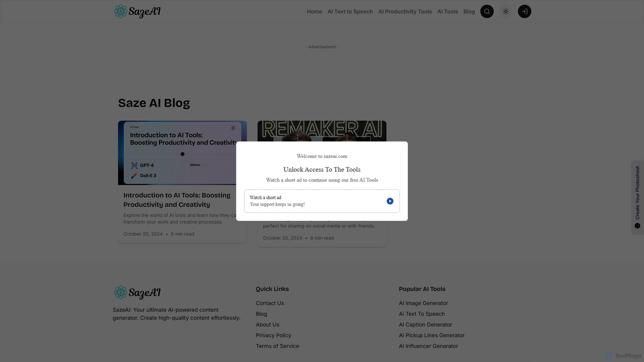Screen dimensions: 644x362
Task: Click the login arrow icon in header
Action: [x=524, y=12]
